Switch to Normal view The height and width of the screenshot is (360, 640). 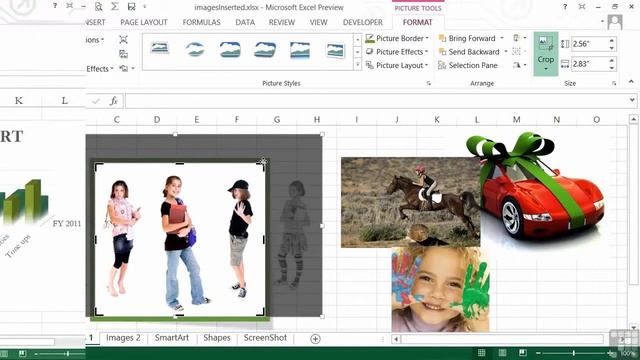[482, 353]
